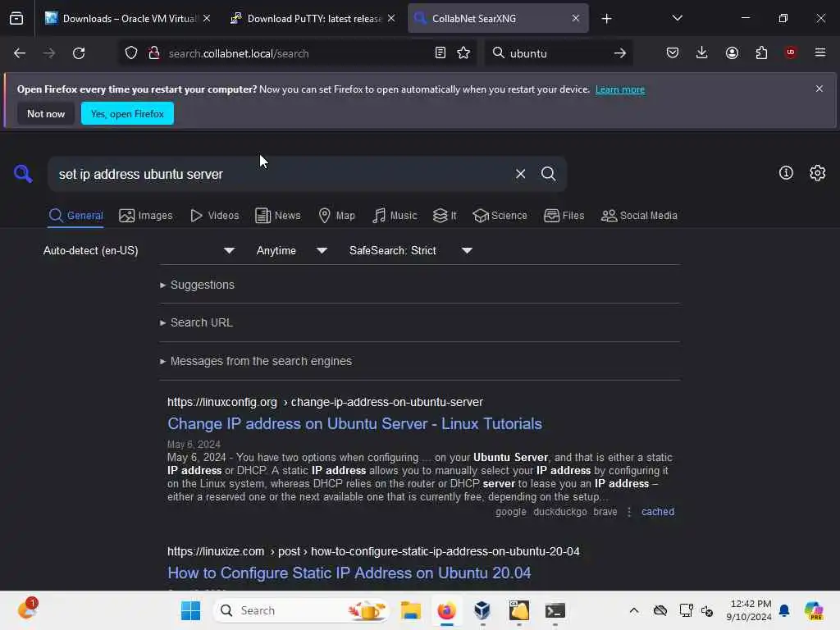Open SearXNG preferences gear icon
Viewport: 840px width, 630px height.
[818, 172]
